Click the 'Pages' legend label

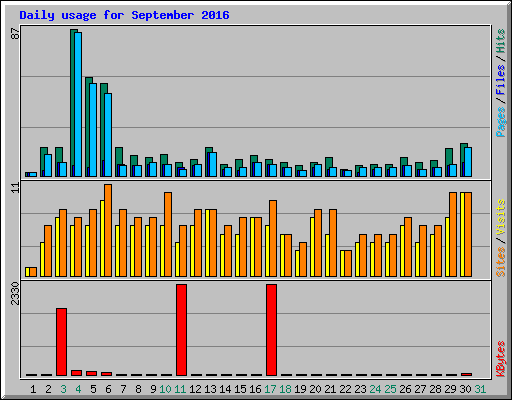pyautogui.click(x=500, y=122)
